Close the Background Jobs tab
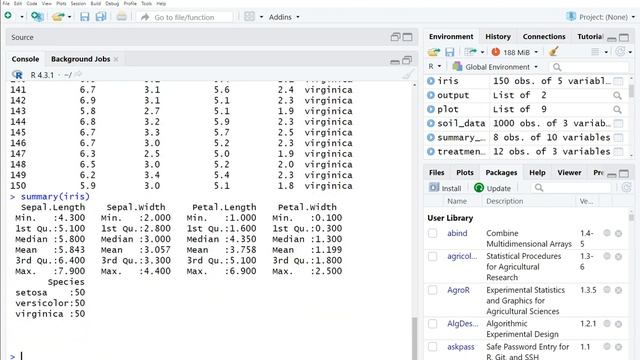 click(116, 59)
